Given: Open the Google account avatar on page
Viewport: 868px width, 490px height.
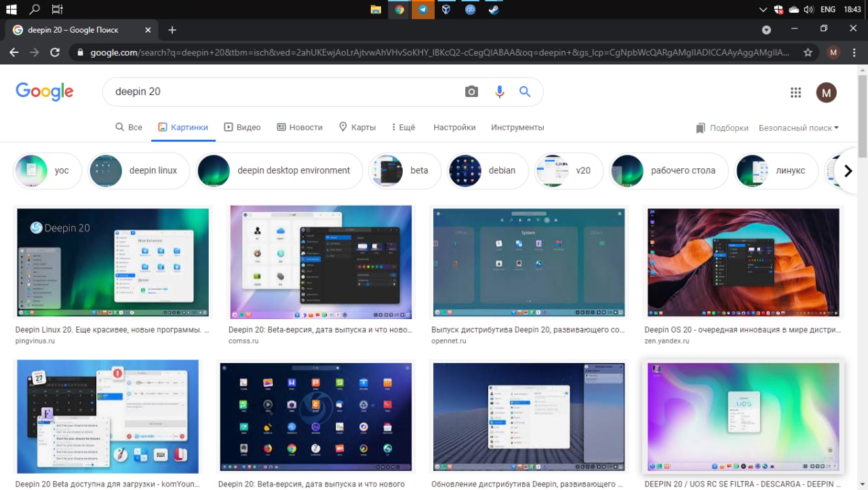Looking at the screenshot, I should click(x=826, y=92).
